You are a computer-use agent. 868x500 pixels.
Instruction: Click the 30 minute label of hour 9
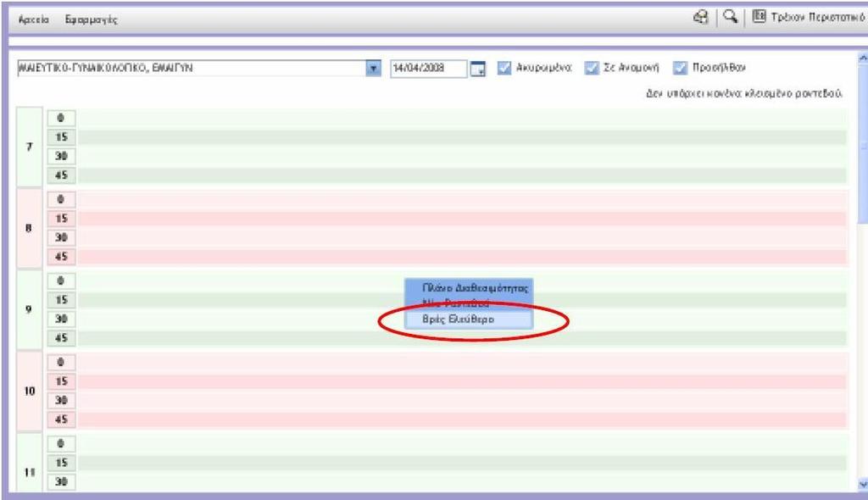(x=61, y=319)
